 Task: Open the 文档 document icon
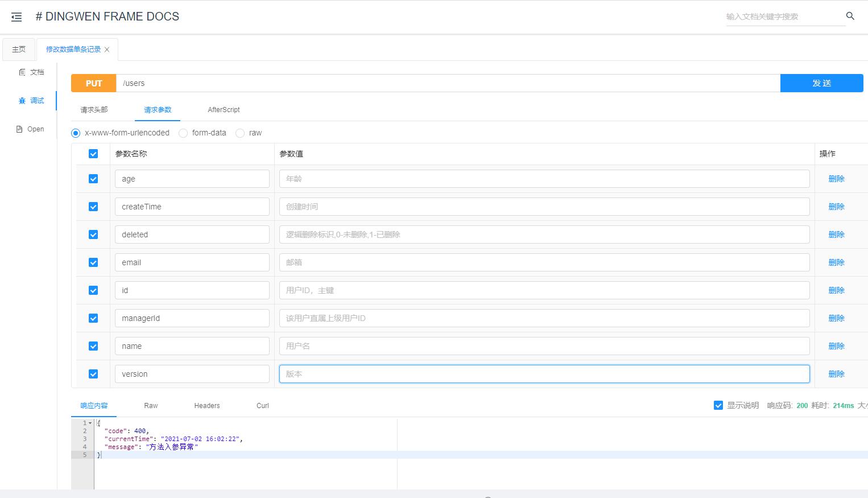[22, 72]
